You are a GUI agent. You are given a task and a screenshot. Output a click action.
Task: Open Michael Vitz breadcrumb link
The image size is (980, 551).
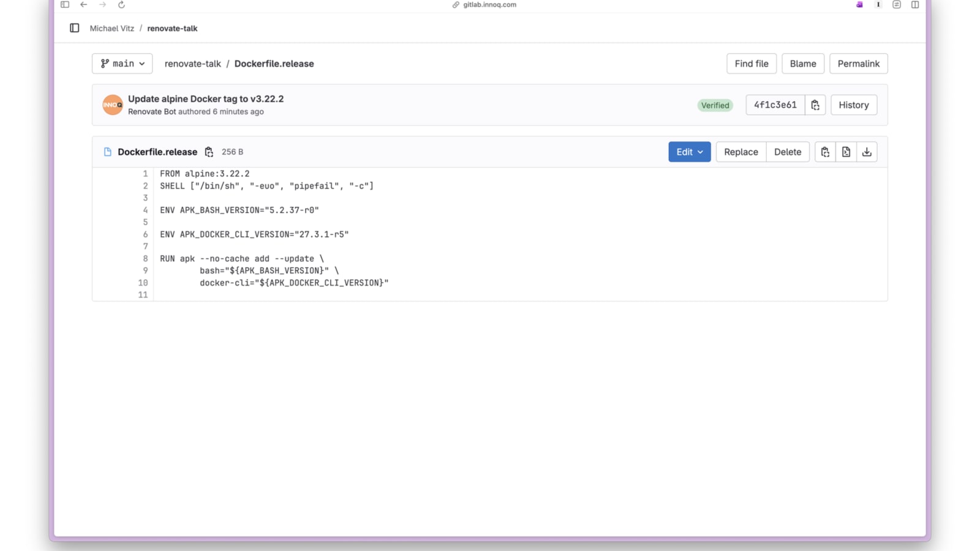(x=112, y=28)
